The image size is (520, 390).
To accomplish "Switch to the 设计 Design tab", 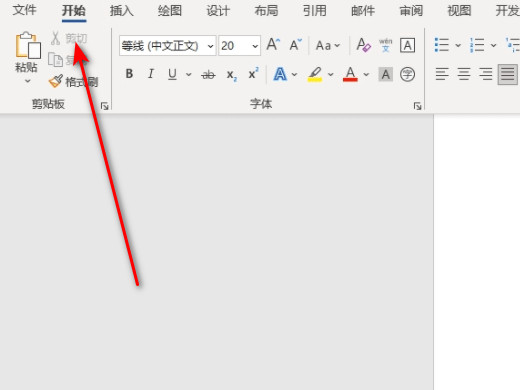I will 218,11.
